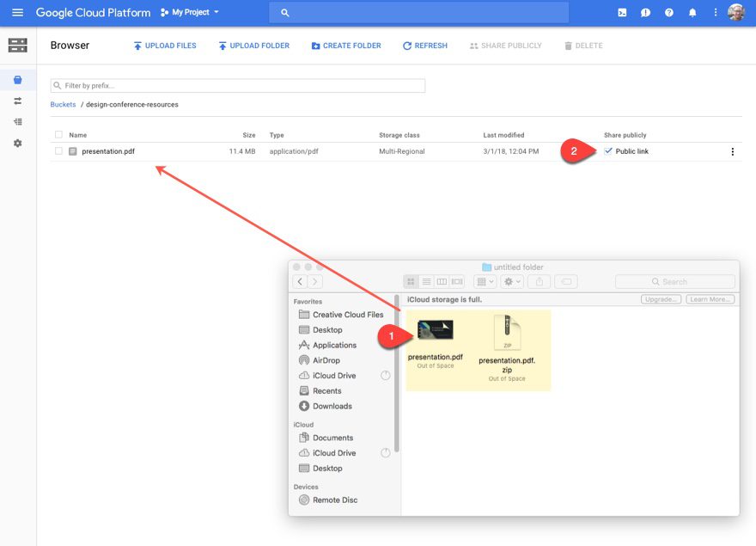Select the presentation.pdf row checkbox

pyautogui.click(x=59, y=150)
